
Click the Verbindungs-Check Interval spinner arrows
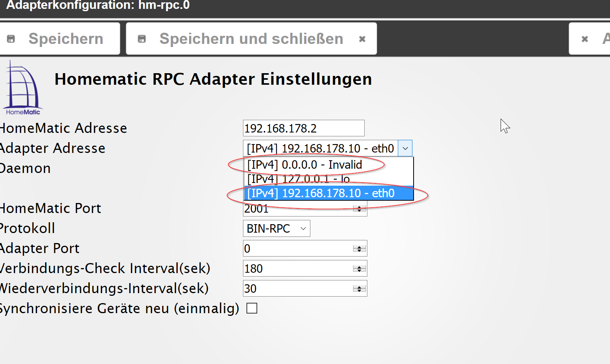(359, 269)
